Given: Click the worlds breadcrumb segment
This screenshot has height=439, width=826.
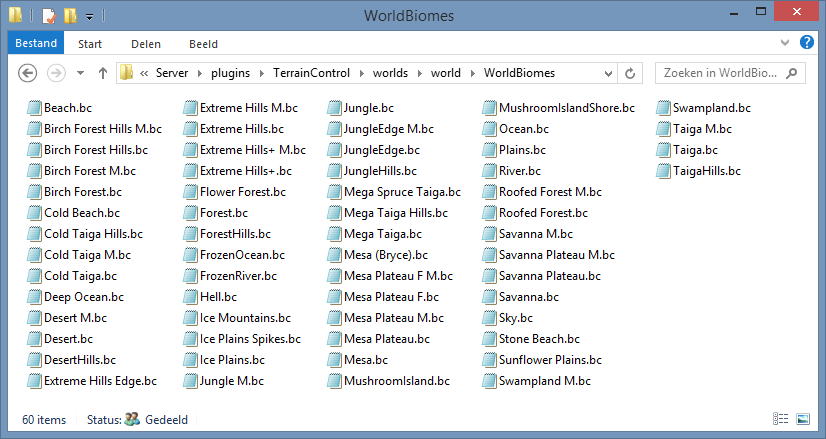Looking at the screenshot, I should (390, 73).
